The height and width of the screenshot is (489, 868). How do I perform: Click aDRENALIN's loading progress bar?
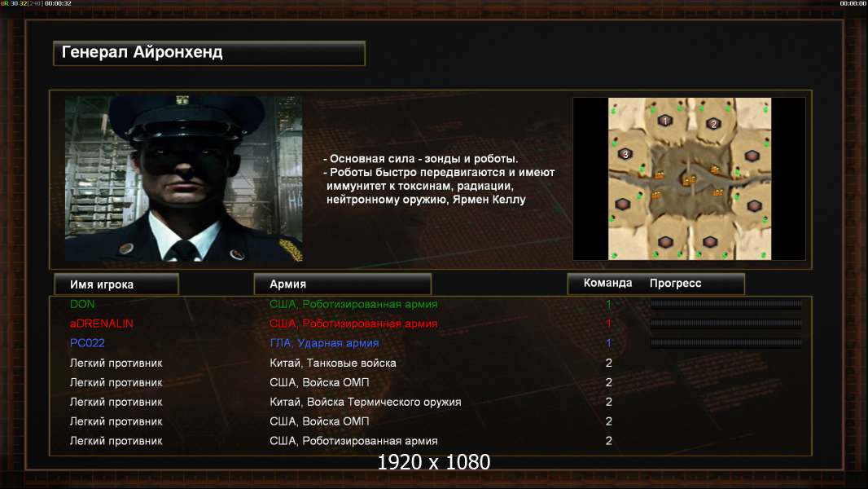726,323
